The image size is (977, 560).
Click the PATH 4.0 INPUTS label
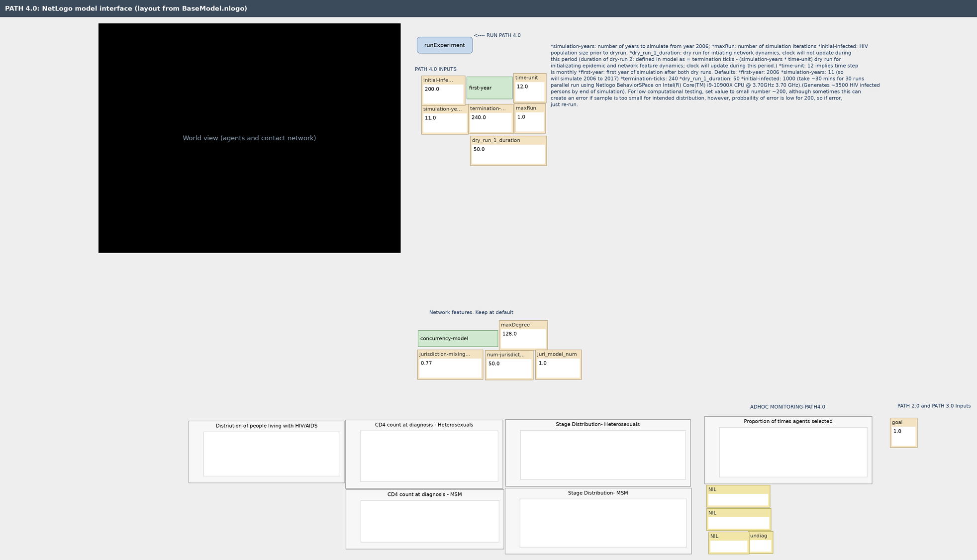point(436,69)
